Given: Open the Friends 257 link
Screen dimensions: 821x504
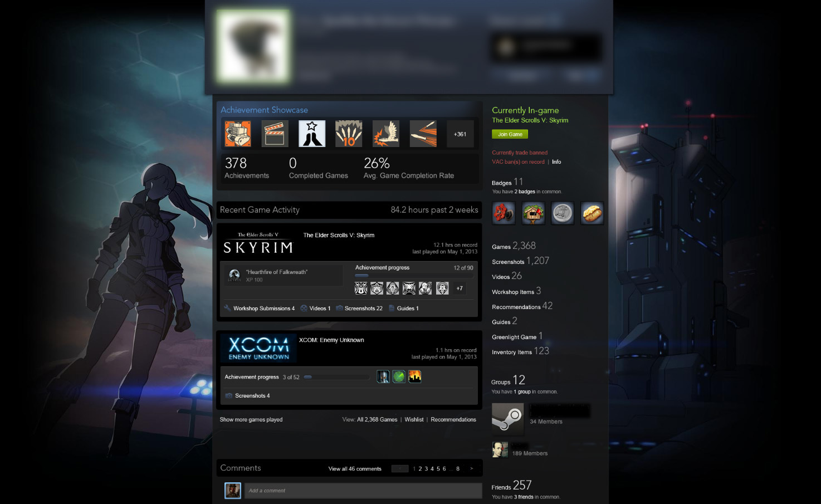Looking at the screenshot, I should tap(511, 486).
